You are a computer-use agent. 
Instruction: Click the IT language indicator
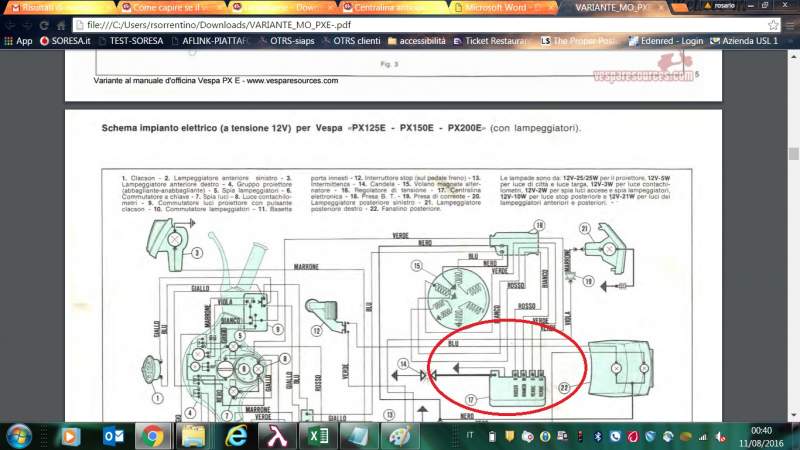469,435
